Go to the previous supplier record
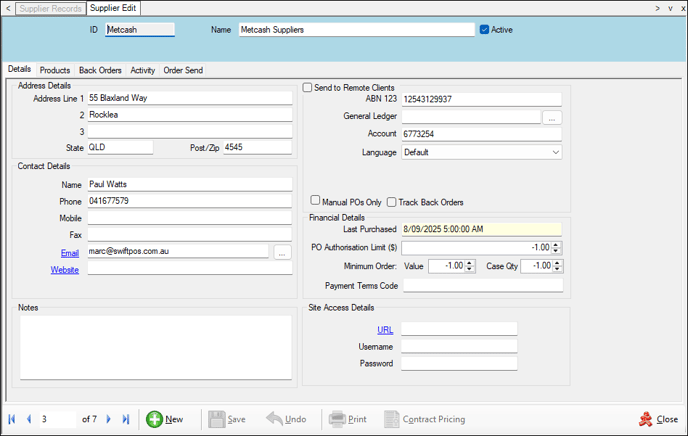Image resolution: width=688 pixels, height=436 pixels. point(29,419)
